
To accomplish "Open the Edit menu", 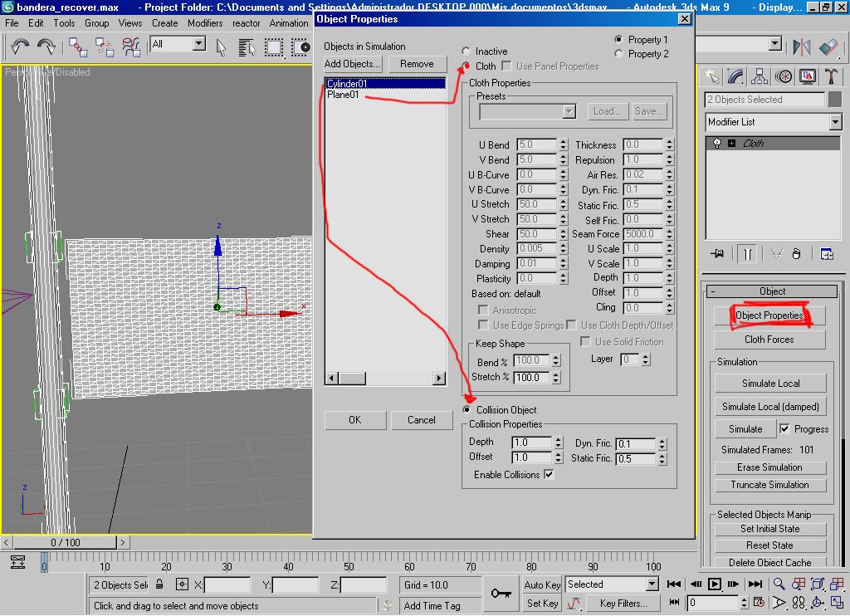I will click(36, 22).
